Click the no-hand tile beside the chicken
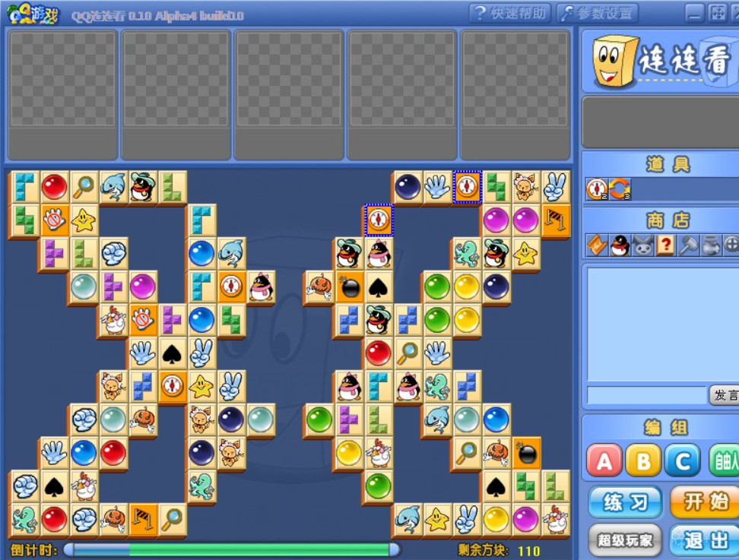The image size is (739, 560). pos(143,320)
